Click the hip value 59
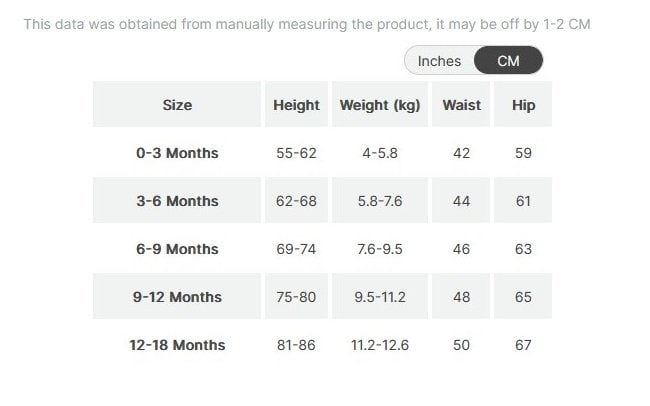This screenshot has width=650, height=406. (523, 153)
